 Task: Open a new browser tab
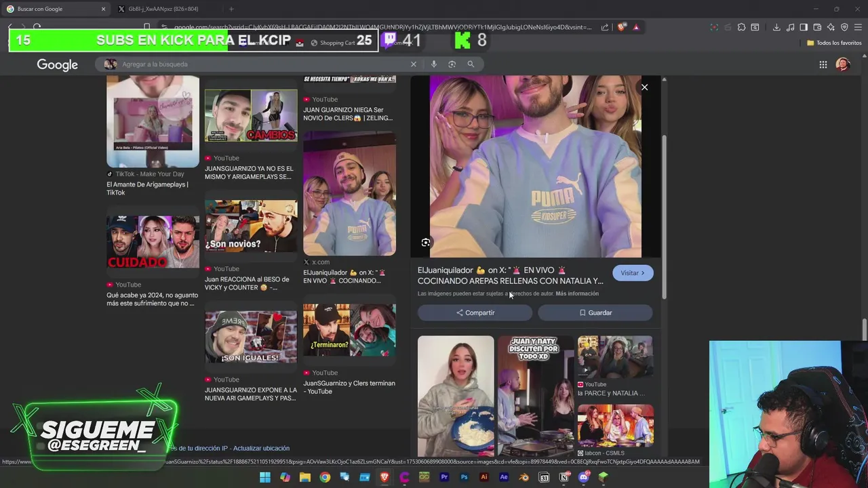point(231,9)
